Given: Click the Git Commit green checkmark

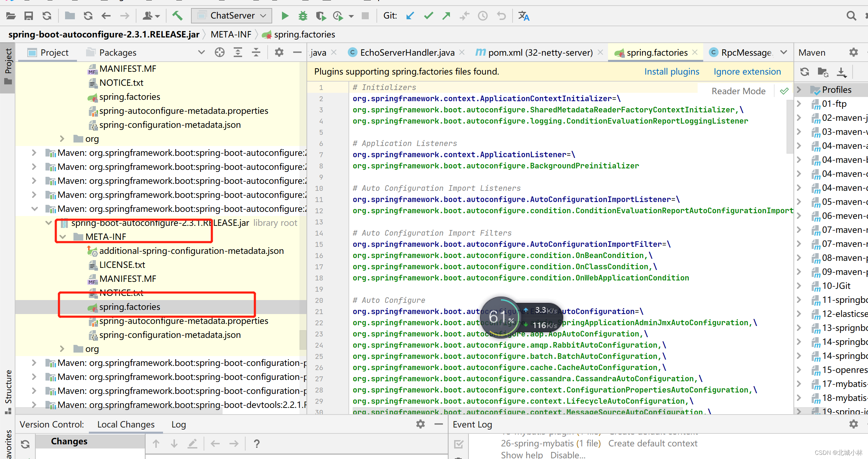Looking at the screenshot, I should pos(428,16).
